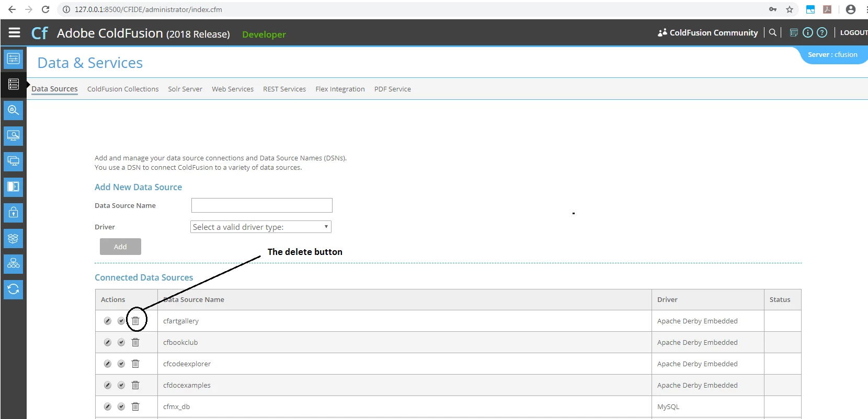Click the cfbookclub data source name
The width and height of the screenshot is (868, 419).
point(180,342)
